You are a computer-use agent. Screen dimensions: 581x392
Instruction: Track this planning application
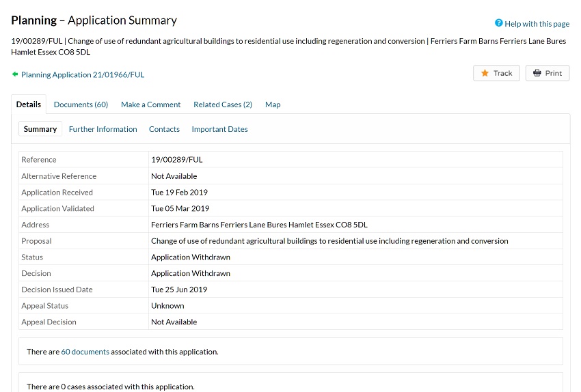[x=496, y=73]
